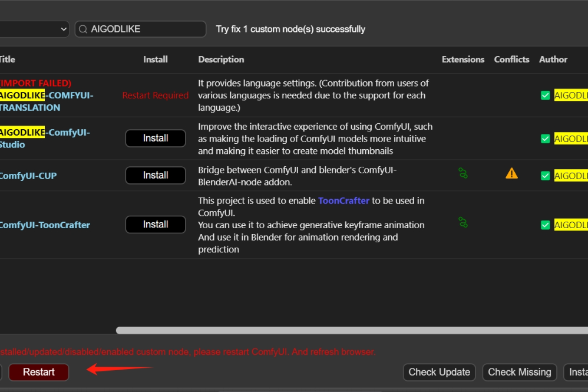Follow the ToonCrafter link in description
The image size is (588, 392).
(343, 200)
